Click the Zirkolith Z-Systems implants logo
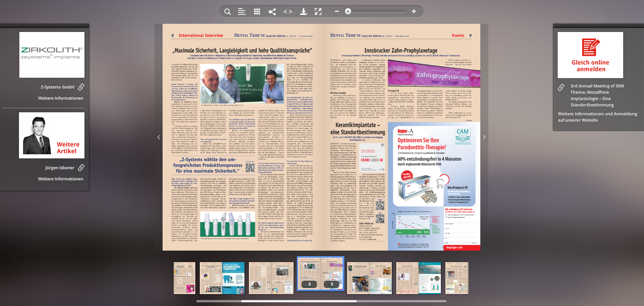 tap(52, 55)
